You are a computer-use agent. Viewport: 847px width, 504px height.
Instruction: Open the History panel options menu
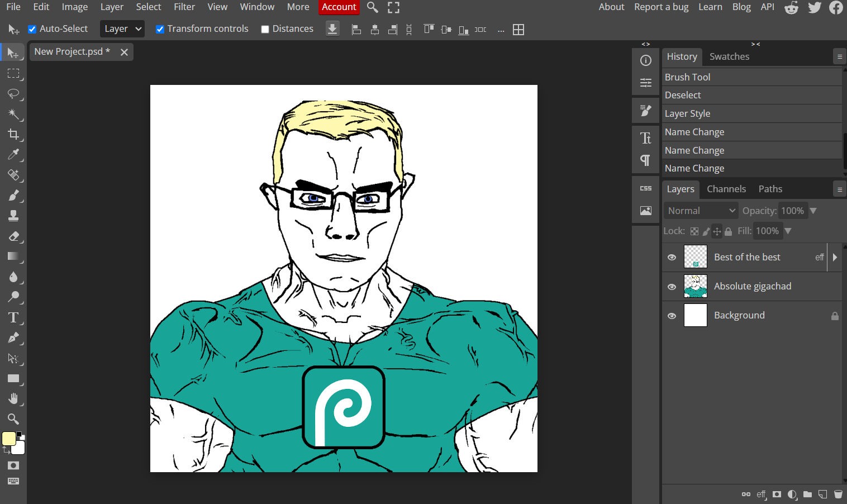pos(839,56)
